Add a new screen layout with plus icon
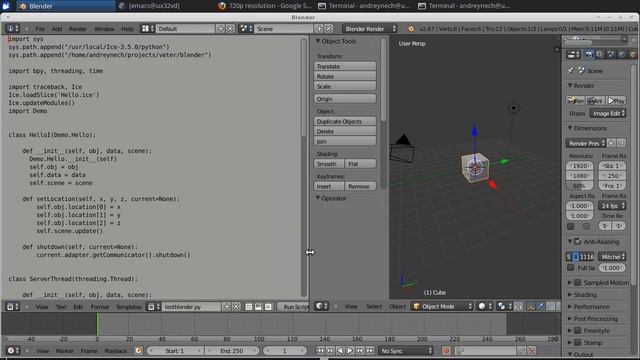The height and width of the screenshot is (360, 640). pyautogui.click(x=220, y=29)
